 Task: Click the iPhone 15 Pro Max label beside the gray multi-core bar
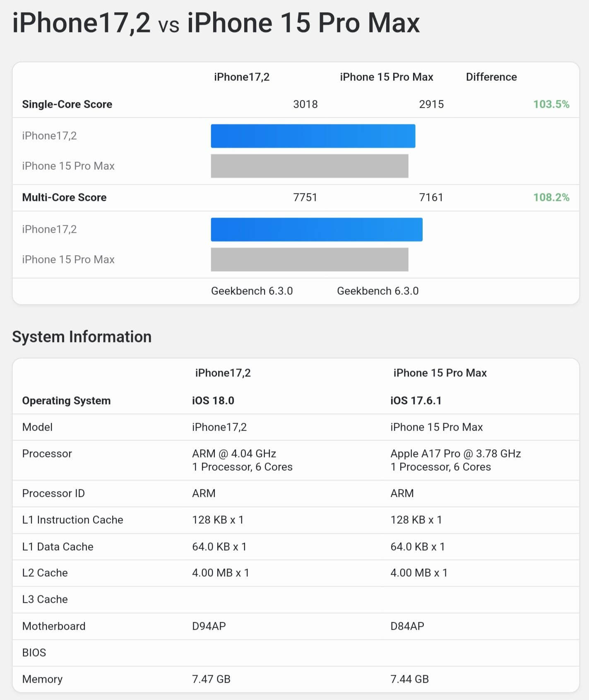coord(68,260)
